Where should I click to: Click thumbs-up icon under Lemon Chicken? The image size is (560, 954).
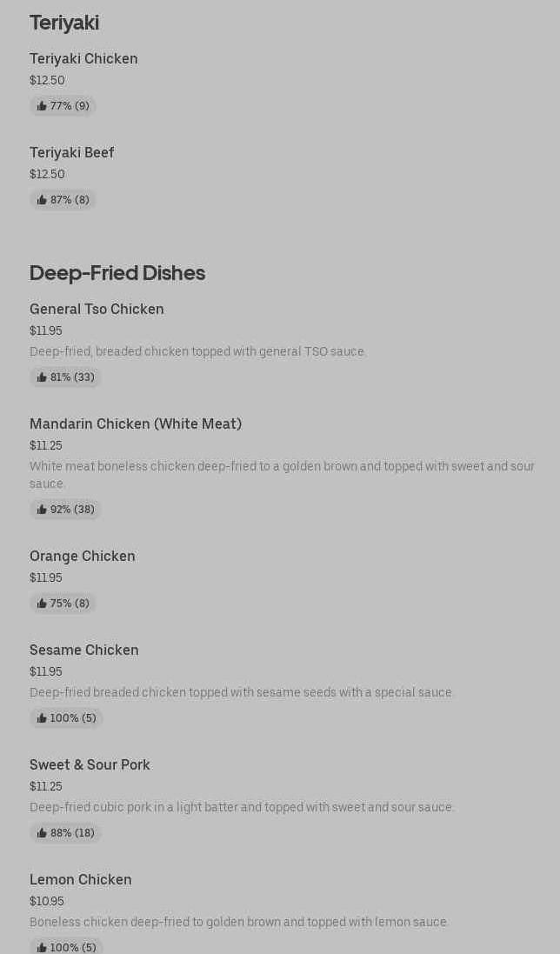pos(42,947)
